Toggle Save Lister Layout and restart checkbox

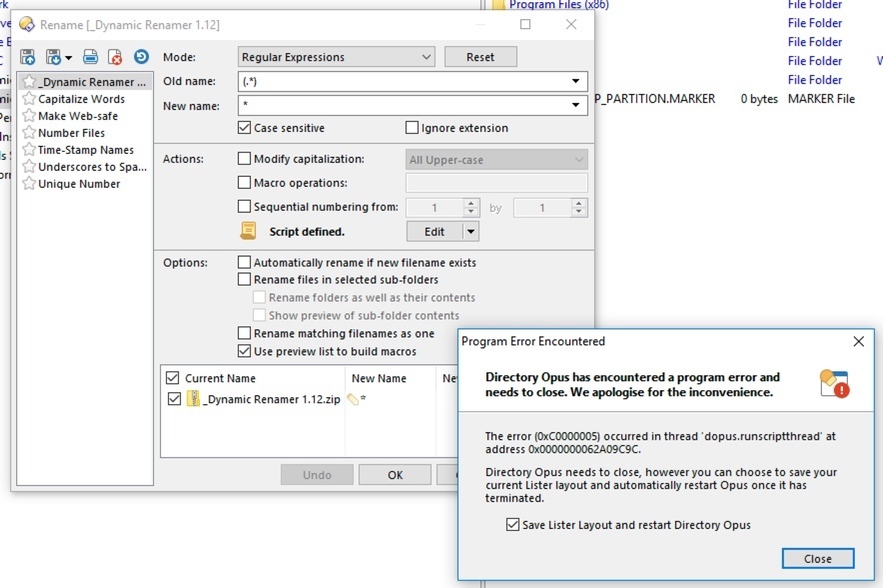pos(513,524)
